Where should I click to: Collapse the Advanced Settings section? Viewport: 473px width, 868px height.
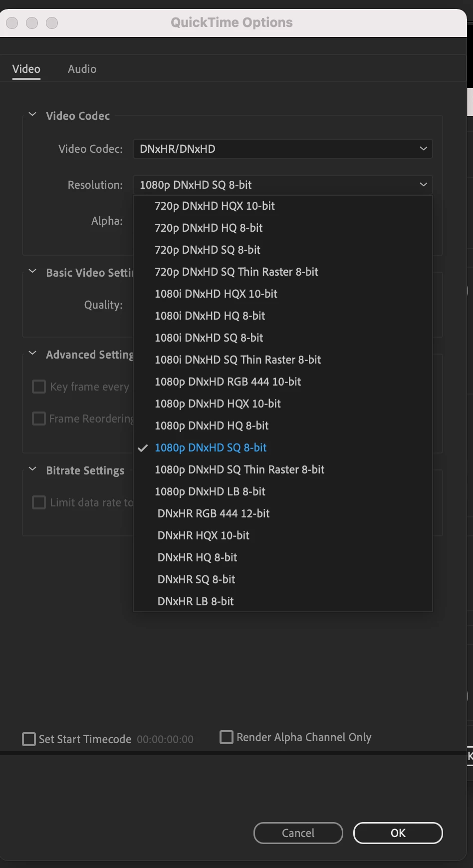coord(32,354)
